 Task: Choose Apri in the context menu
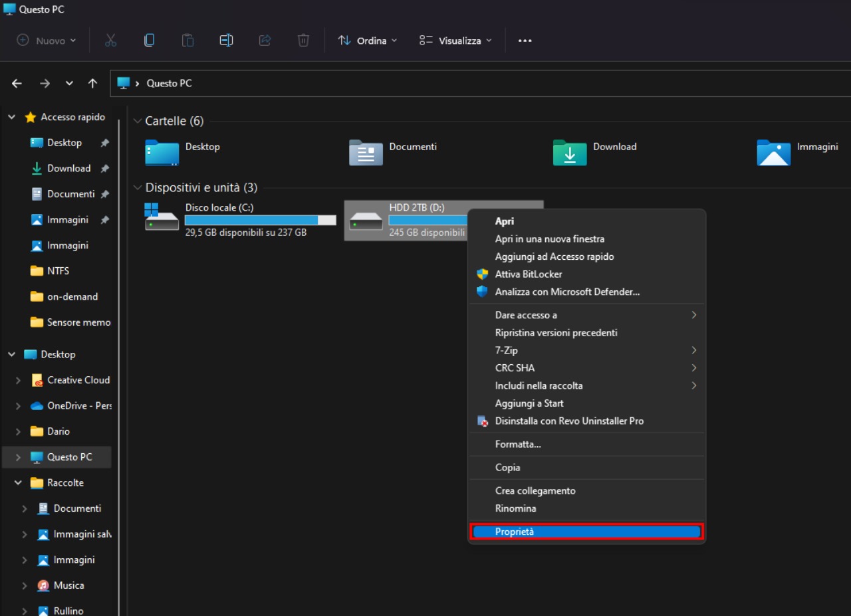click(x=587, y=221)
